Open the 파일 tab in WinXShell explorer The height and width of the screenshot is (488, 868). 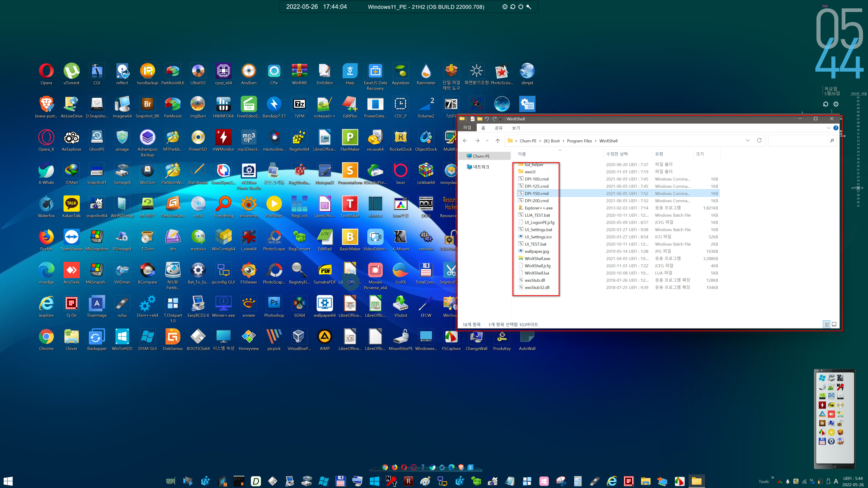coord(467,128)
